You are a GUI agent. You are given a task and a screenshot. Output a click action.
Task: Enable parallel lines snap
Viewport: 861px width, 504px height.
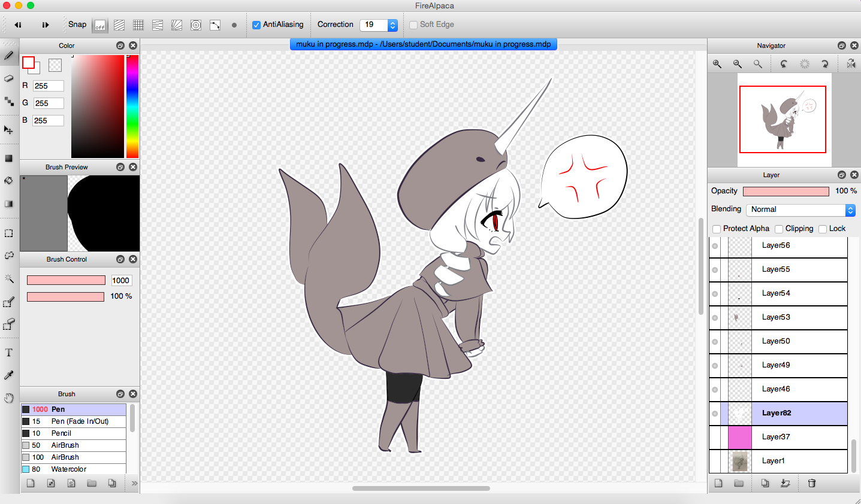tap(119, 25)
